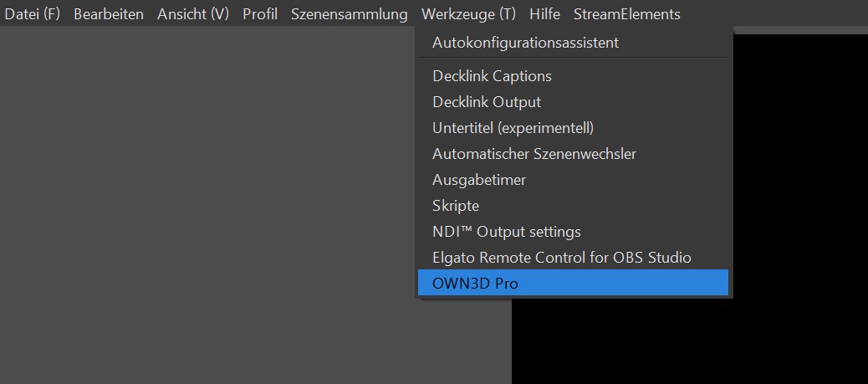Click the empty gray area beside preview

pyautogui.click(x=209, y=209)
